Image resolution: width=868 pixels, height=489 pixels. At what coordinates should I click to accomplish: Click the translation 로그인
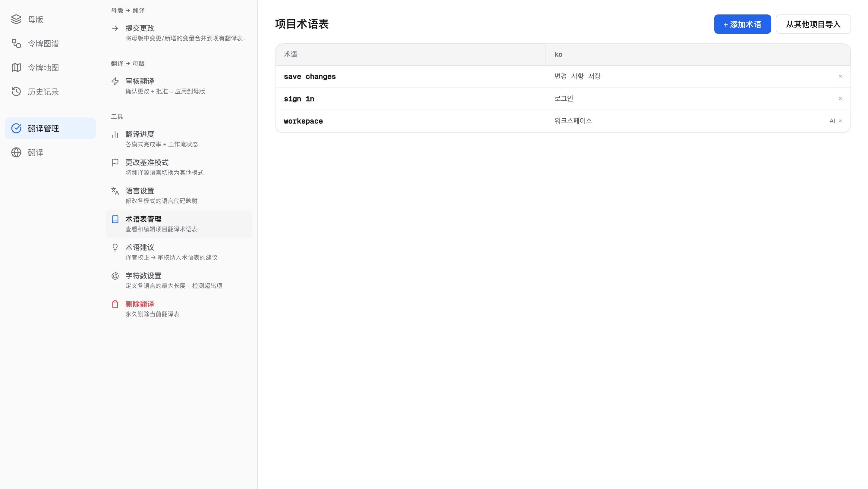click(564, 98)
